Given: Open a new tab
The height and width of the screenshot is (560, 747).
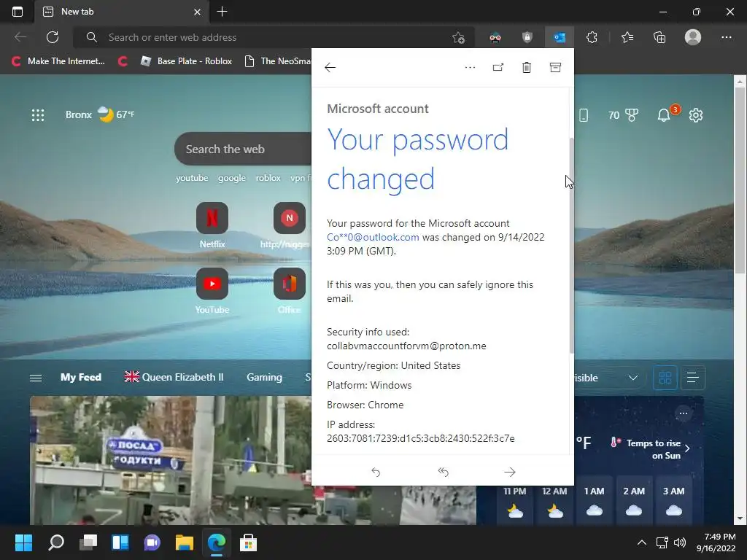Looking at the screenshot, I should coord(222,12).
